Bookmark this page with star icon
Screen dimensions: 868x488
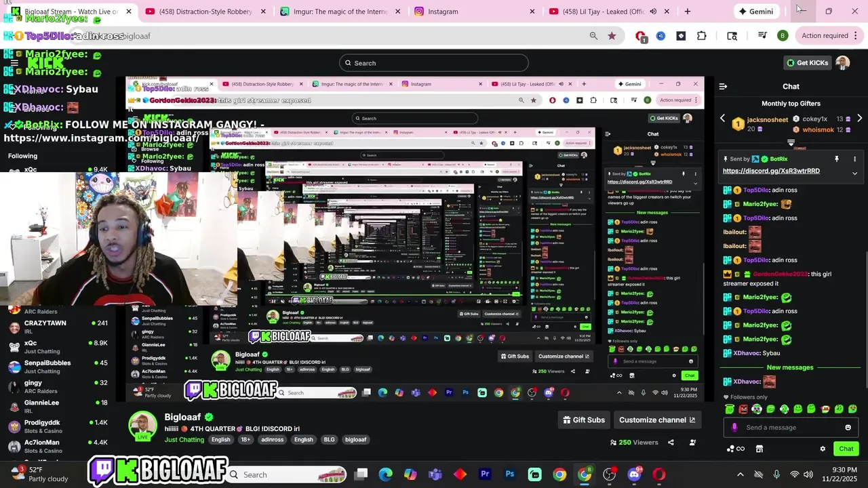click(x=612, y=36)
